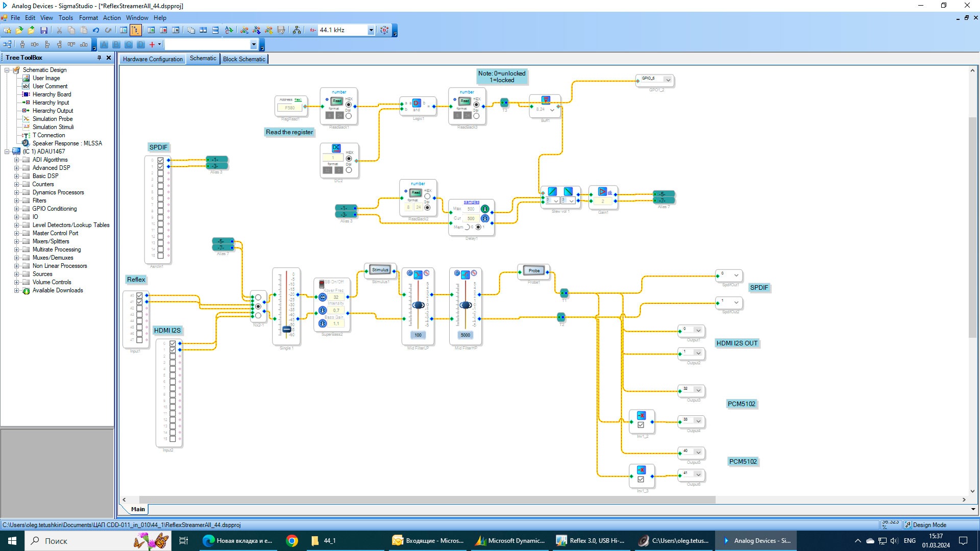980x551 pixels.
Task: Click the samples link in Delay1
Action: (471, 202)
